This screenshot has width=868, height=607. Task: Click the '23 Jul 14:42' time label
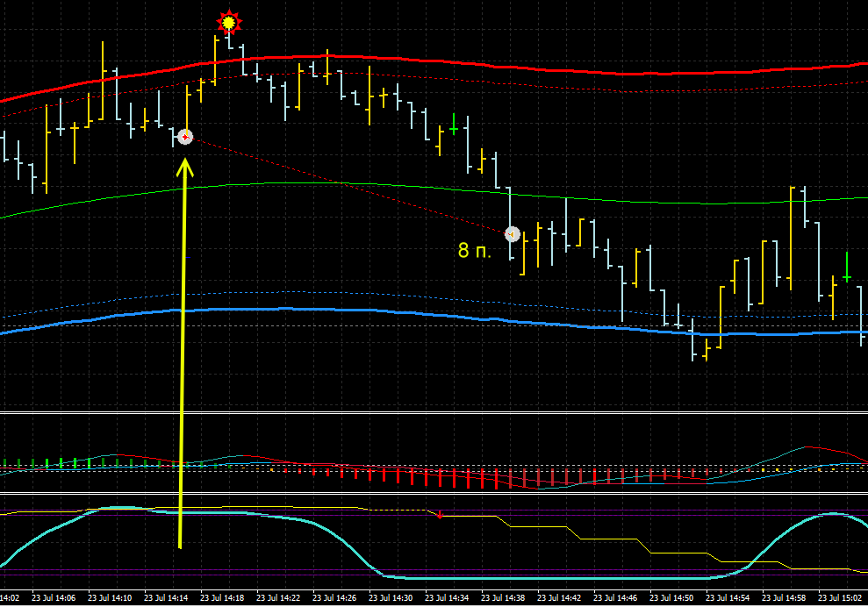point(558,597)
